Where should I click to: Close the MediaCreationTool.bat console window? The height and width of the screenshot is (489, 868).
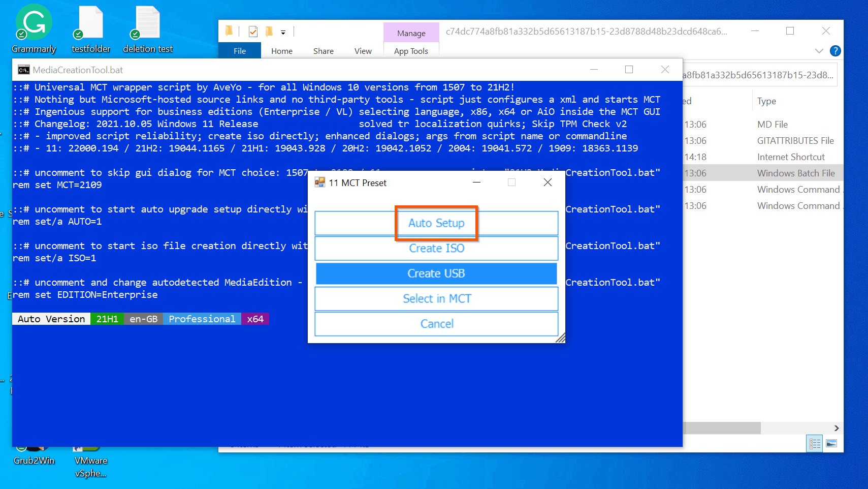[665, 70]
